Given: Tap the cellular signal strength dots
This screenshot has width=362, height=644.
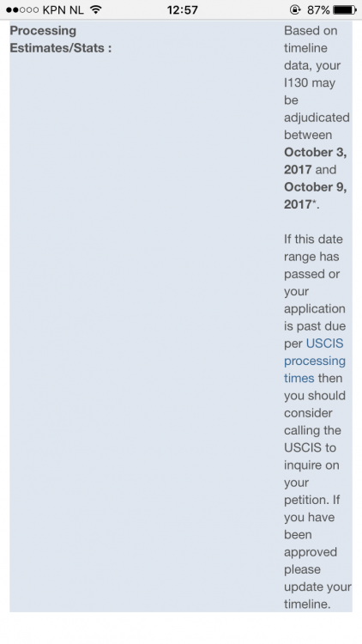Looking at the screenshot, I should pyautogui.click(x=22, y=9).
